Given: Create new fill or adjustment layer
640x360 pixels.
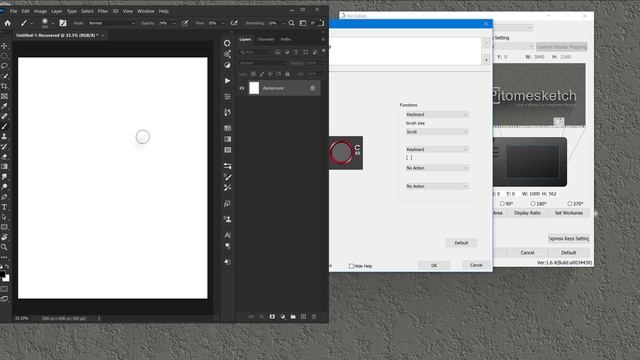Looking at the screenshot, I should tap(283, 316).
